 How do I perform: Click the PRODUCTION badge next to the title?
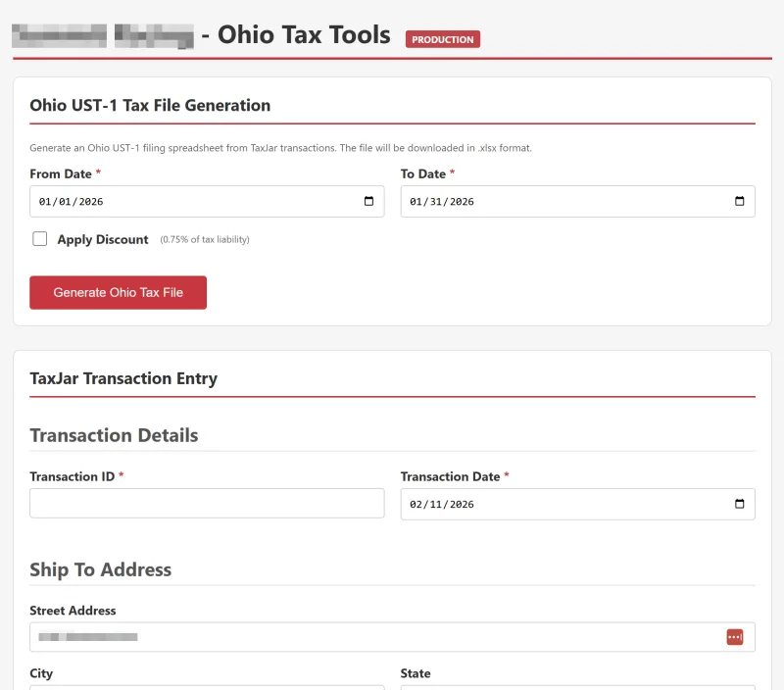pos(442,39)
